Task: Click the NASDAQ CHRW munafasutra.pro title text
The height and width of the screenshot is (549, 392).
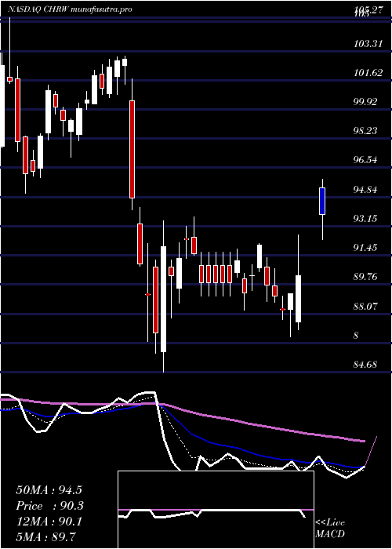Action: [x=69, y=9]
